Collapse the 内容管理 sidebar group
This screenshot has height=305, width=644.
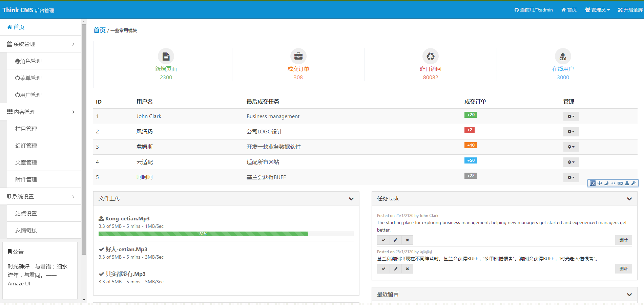tap(41, 112)
